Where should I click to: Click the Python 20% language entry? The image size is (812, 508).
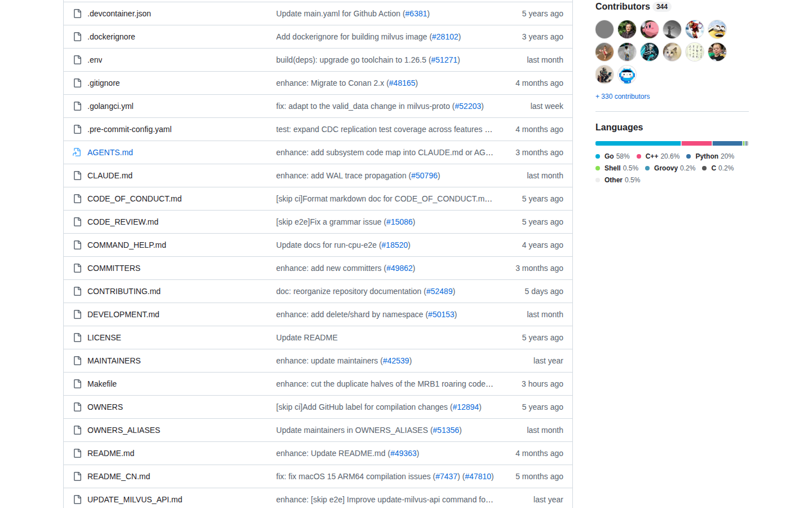click(x=710, y=156)
